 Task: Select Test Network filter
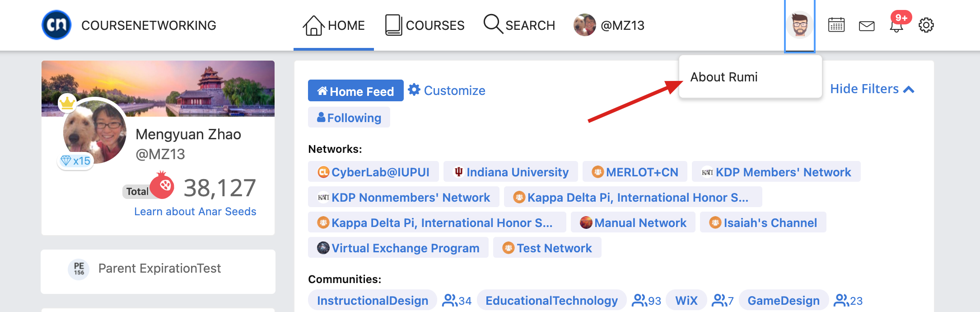click(547, 248)
